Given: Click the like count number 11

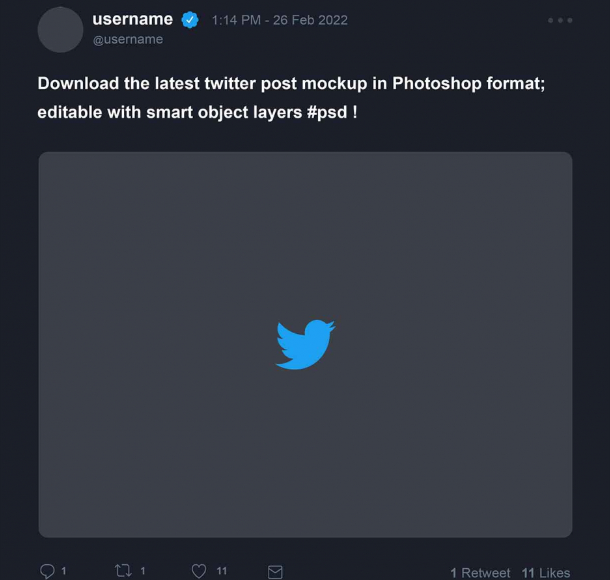Looking at the screenshot, I should [x=222, y=571].
